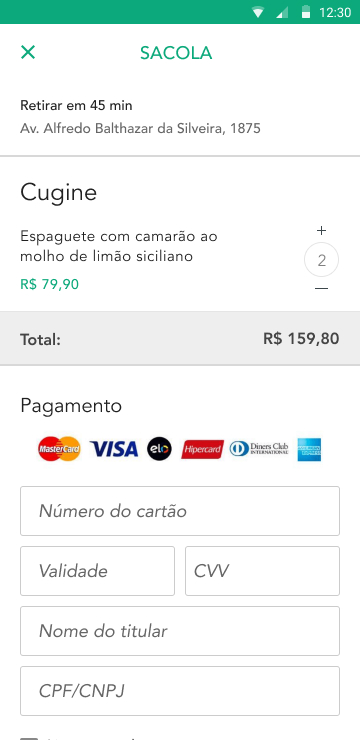Tap the Wi-Fi icon in the status bar
Image resolution: width=360 pixels, height=740 pixels.
point(258,12)
